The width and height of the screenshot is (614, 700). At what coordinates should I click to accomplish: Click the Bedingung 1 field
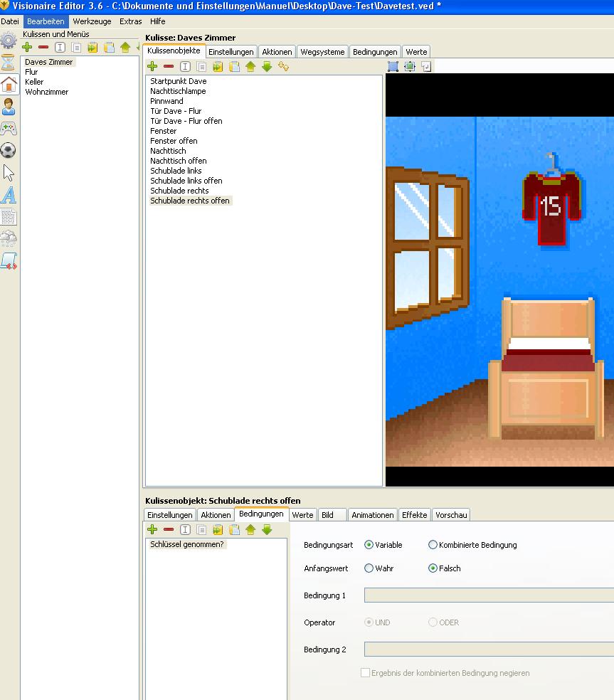[x=489, y=595]
